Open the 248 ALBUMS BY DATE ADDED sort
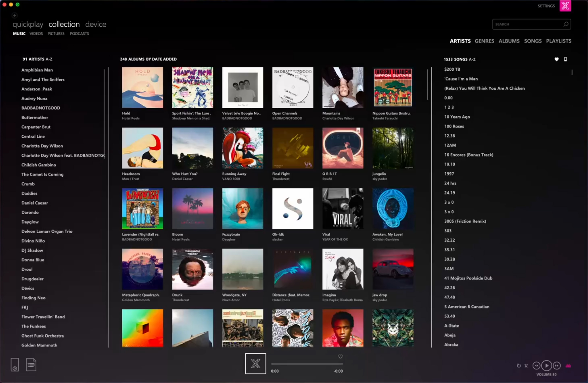Screen dimensions: 588x383 point(148,59)
